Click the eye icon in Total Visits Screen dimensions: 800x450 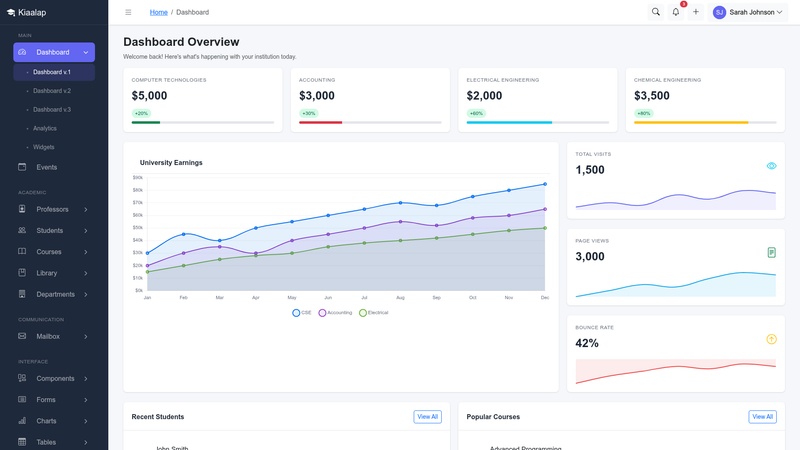coord(771,166)
